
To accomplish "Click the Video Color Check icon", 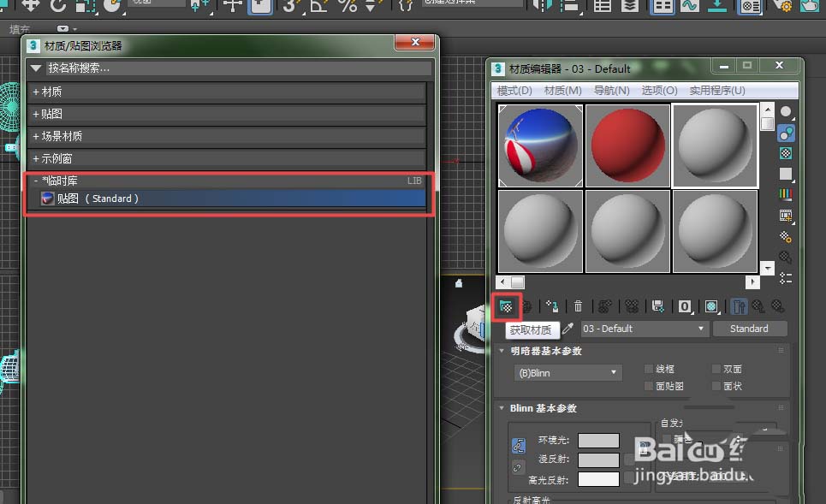I will point(786,195).
